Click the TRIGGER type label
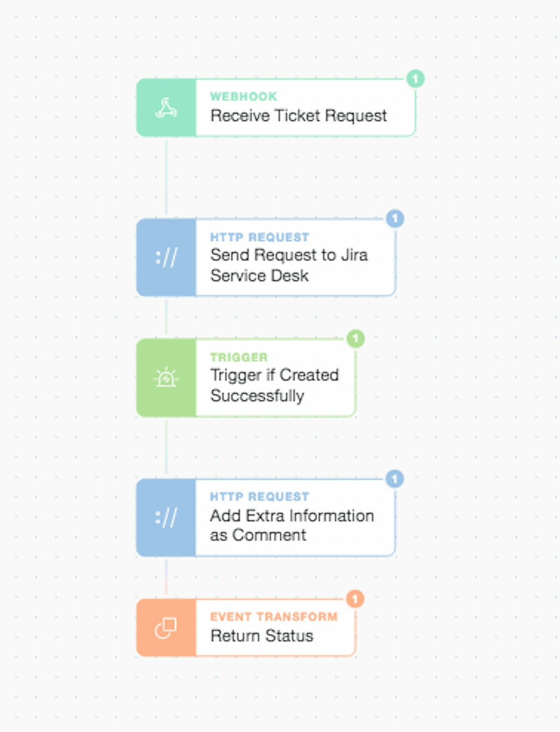Image resolution: width=560 pixels, height=732 pixels. [239, 357]
